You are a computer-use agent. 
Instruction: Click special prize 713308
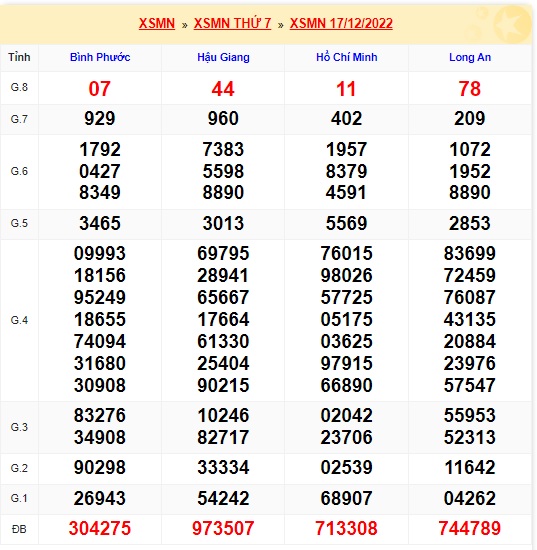(347, 529)
